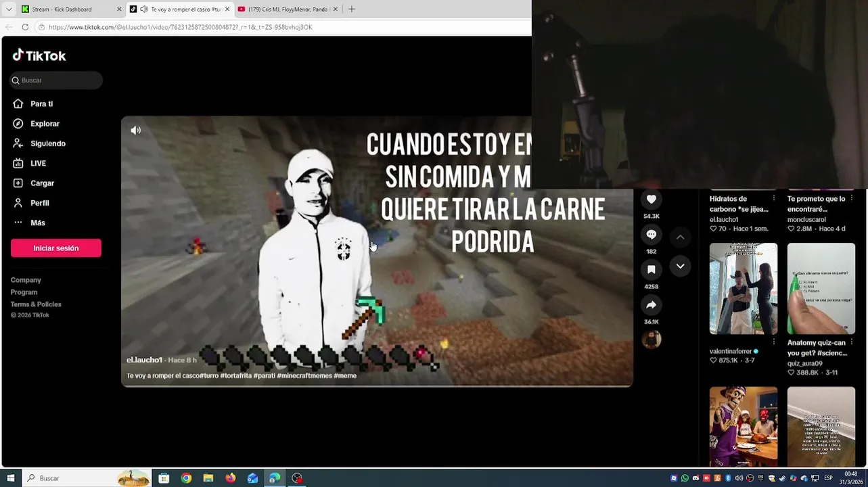Viewport: 868px width, 487px height.
Task: Click the #meme hashtag
Action: click(345, 375)
